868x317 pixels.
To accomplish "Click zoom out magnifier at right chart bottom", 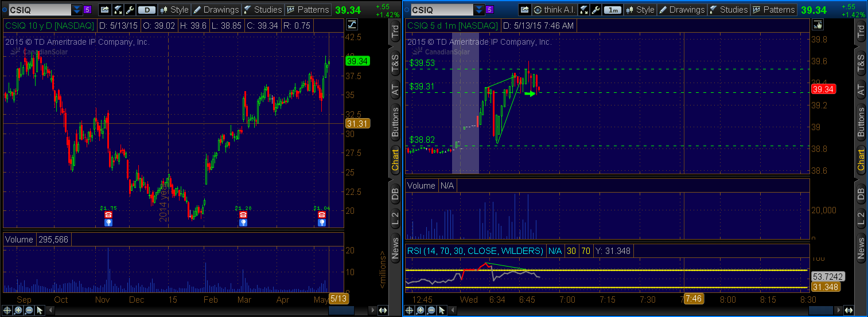I will pos(431,310).
